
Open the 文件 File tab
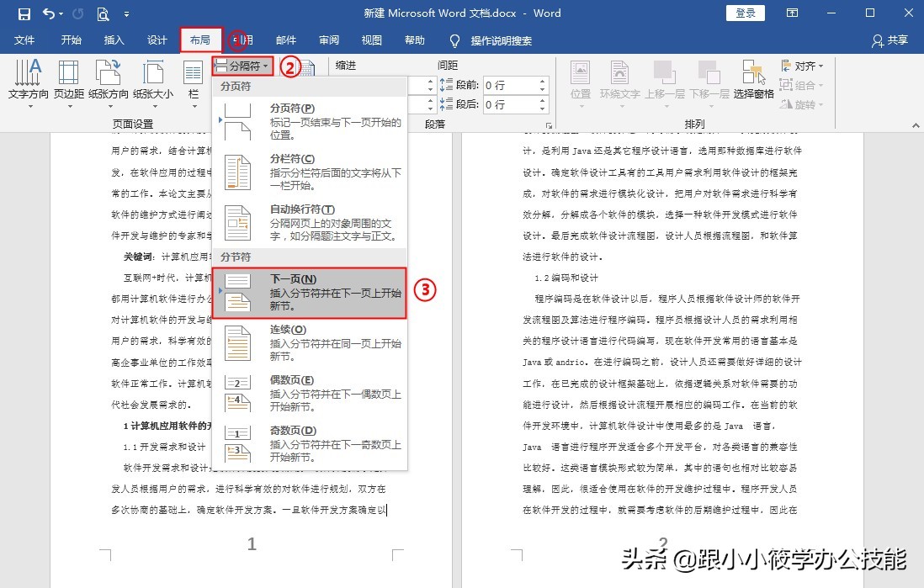point(24,40)
